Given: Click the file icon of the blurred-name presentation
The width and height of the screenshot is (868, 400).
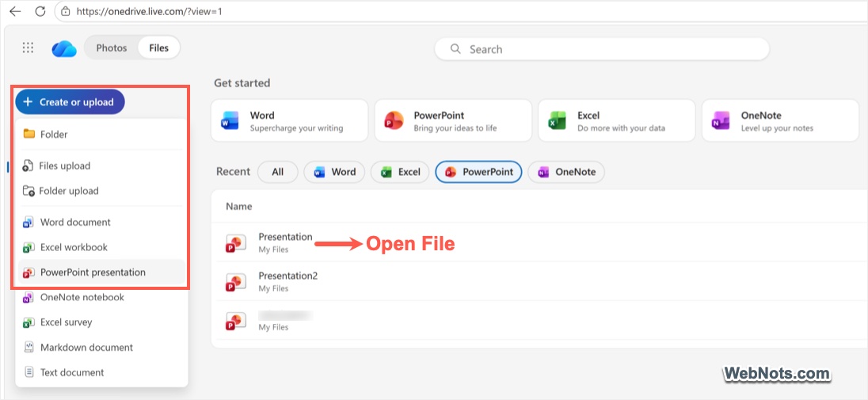Looking at the screenshot, I should [x=236, y=320].
